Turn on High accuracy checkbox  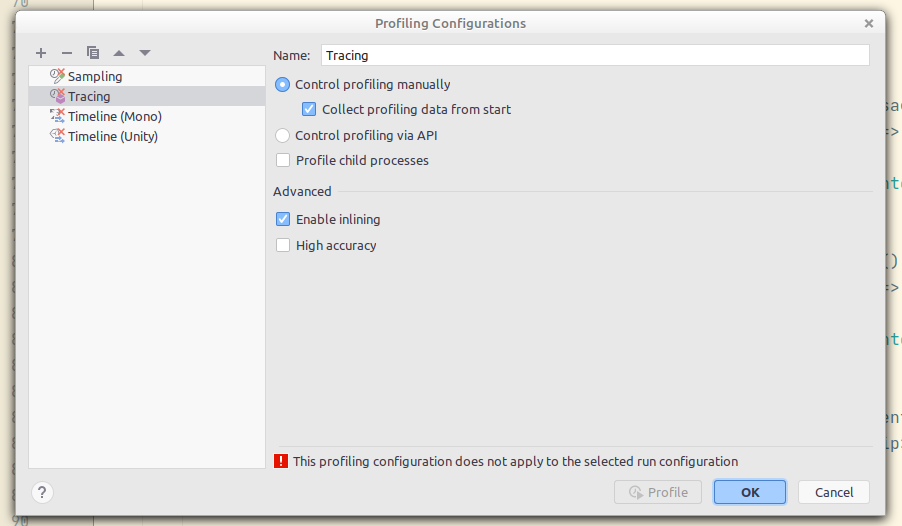[x=283, y=245]
